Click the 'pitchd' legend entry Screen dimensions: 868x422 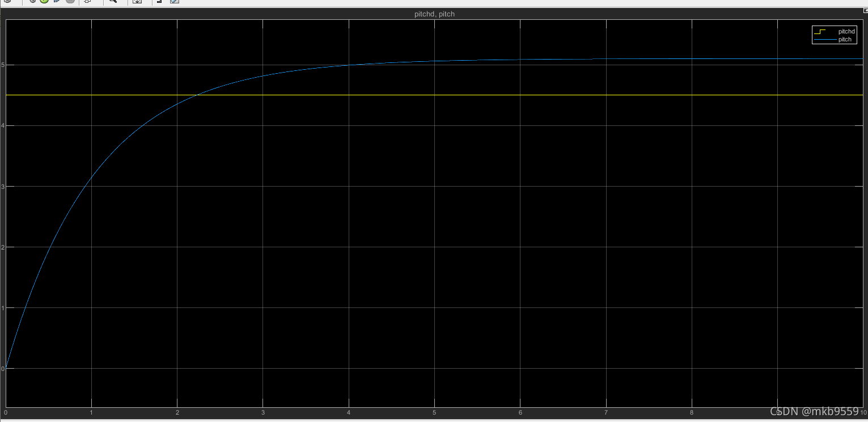[846, 32]
